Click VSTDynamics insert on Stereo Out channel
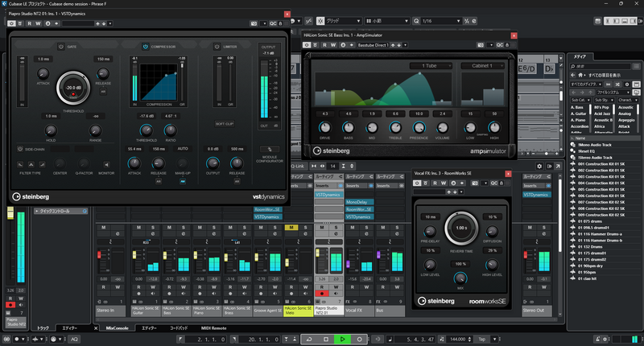 [x=535, y=195]
